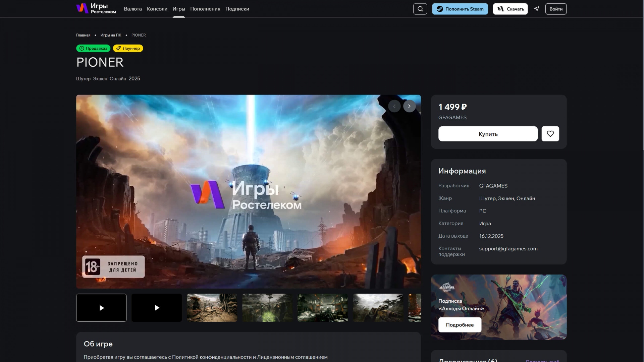
Task: Open the Консоли menu item
Action: (157, 9)
